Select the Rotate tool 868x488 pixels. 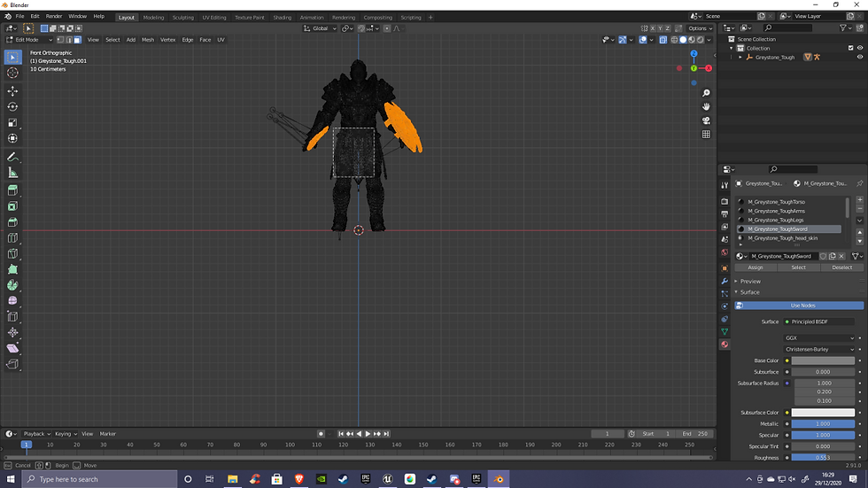(12, 107)
